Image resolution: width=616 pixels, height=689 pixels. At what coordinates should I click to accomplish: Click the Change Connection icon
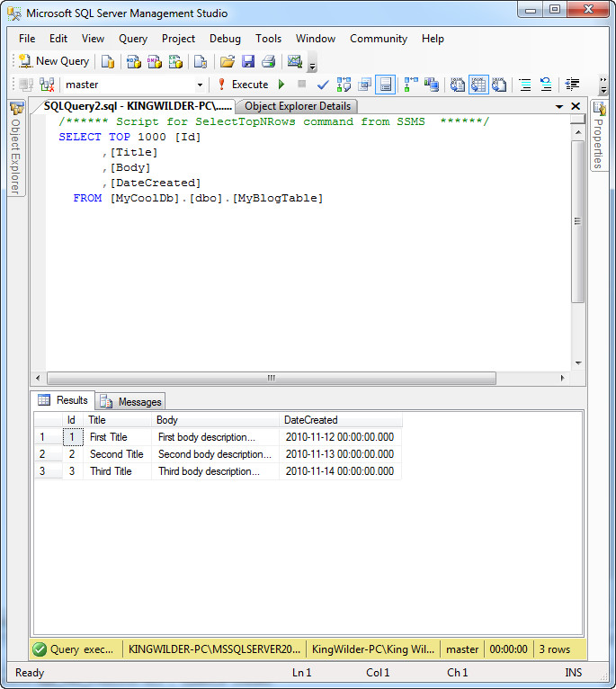coord(47,85)
